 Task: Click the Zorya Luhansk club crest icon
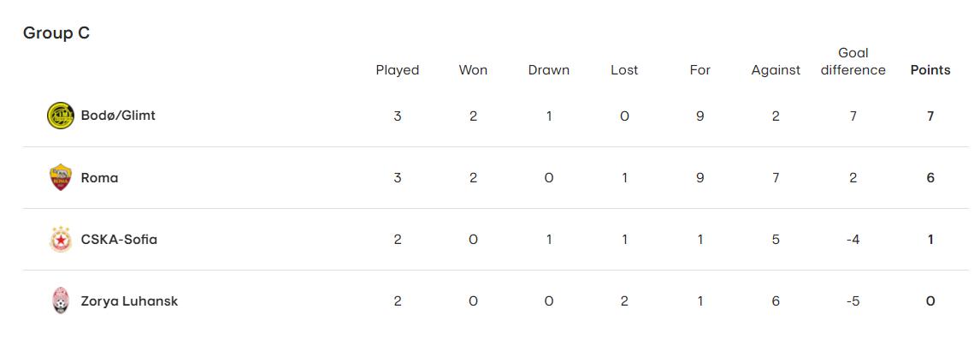pyautogui.click(x=61, y=301)
